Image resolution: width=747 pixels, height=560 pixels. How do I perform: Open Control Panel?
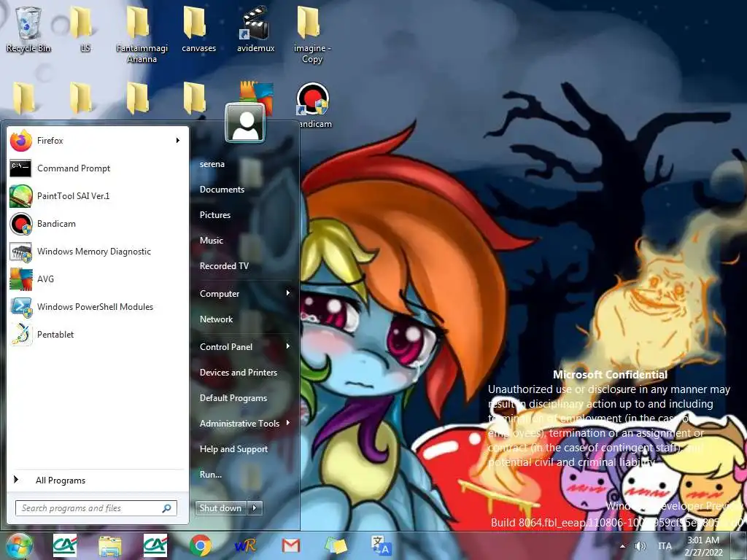pos(226,347)
